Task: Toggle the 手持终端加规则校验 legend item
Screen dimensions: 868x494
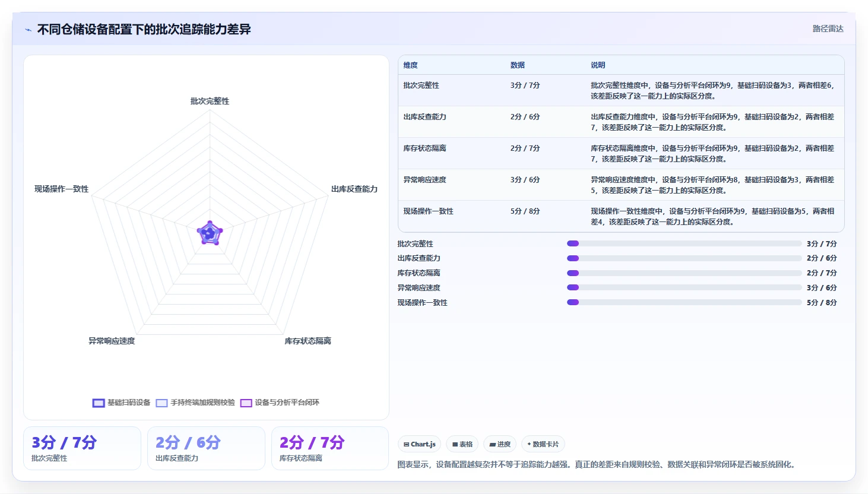Action: (195, 403)
